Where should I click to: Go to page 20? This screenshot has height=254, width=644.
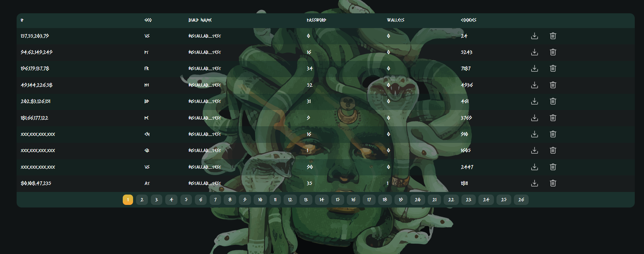[417, 200]
